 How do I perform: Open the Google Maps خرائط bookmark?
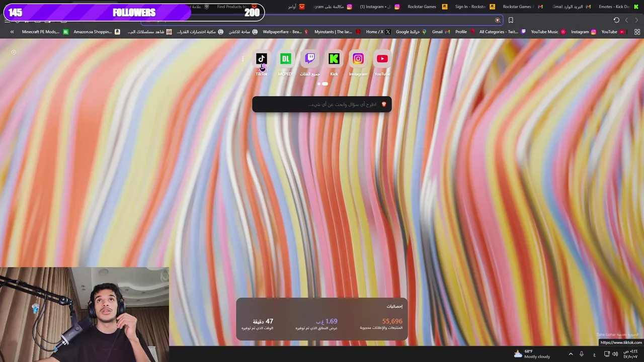[411, 32]
